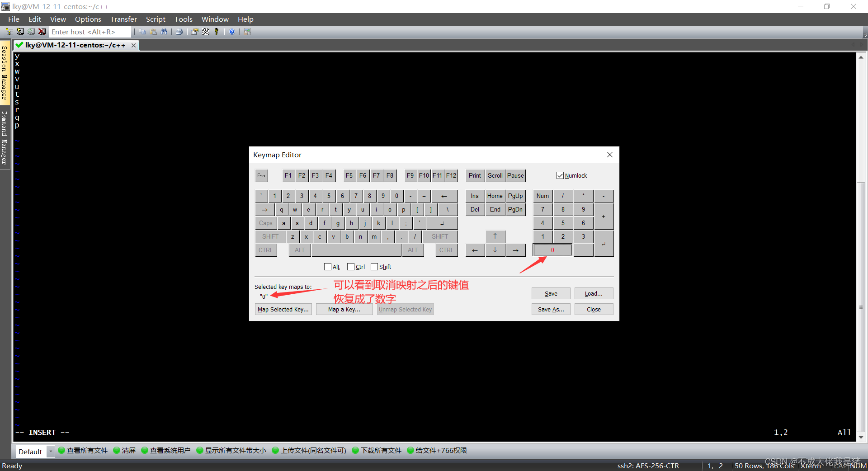Viewport: 868px width, 471px height.
Task: Switch to the lky@VM-12-11-centos:~/c++ tab
Action: tap(75, 45)
